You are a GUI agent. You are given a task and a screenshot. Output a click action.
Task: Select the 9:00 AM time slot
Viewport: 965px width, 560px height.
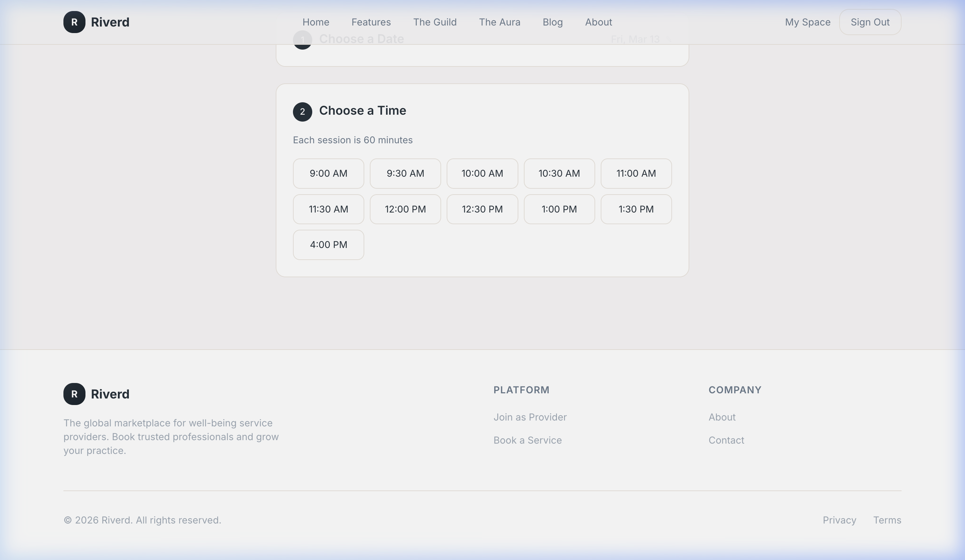(328, 173)
